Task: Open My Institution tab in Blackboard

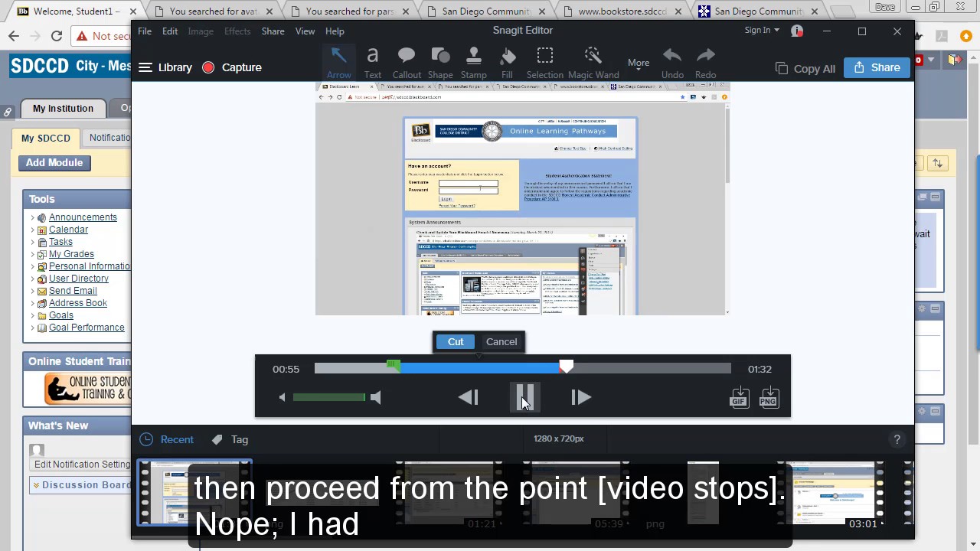Action: [x=63, y=108]
